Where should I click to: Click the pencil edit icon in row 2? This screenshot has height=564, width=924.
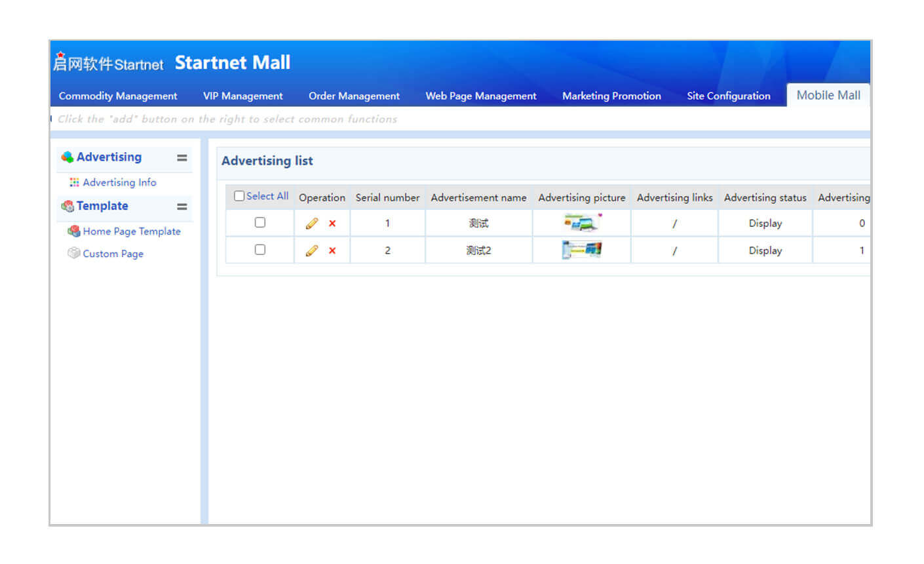coord(312,251)
